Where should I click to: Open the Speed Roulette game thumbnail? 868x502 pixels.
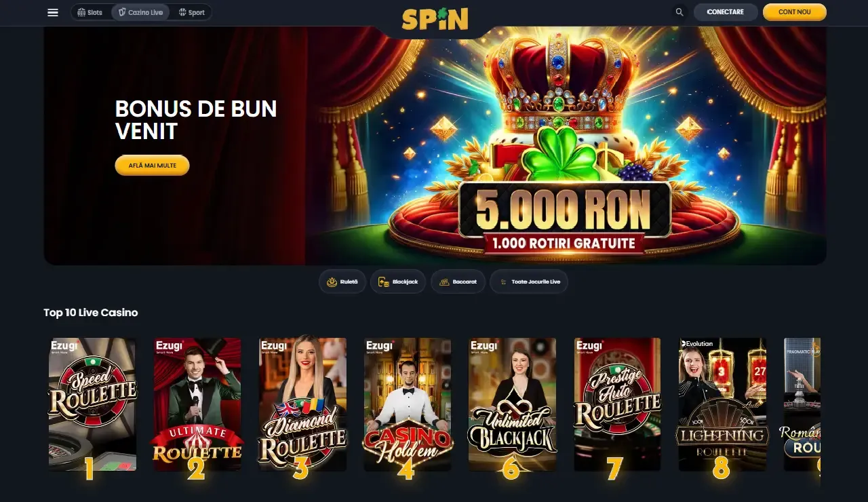pos(92,404)
